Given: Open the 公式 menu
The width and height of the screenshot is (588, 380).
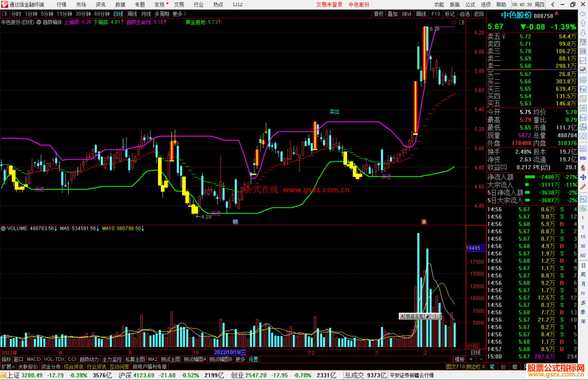Looking at the screenshot, I should coord(470,5).
